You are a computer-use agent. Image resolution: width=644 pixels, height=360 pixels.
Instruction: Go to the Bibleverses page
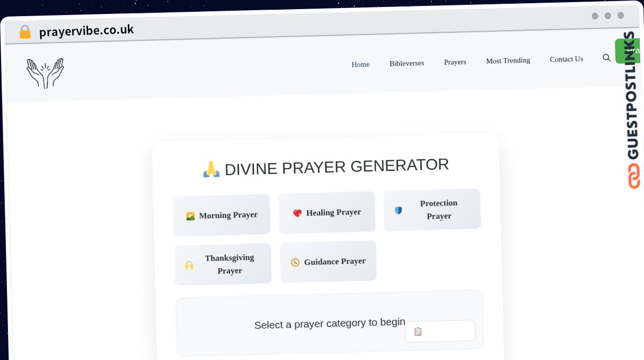406,63
